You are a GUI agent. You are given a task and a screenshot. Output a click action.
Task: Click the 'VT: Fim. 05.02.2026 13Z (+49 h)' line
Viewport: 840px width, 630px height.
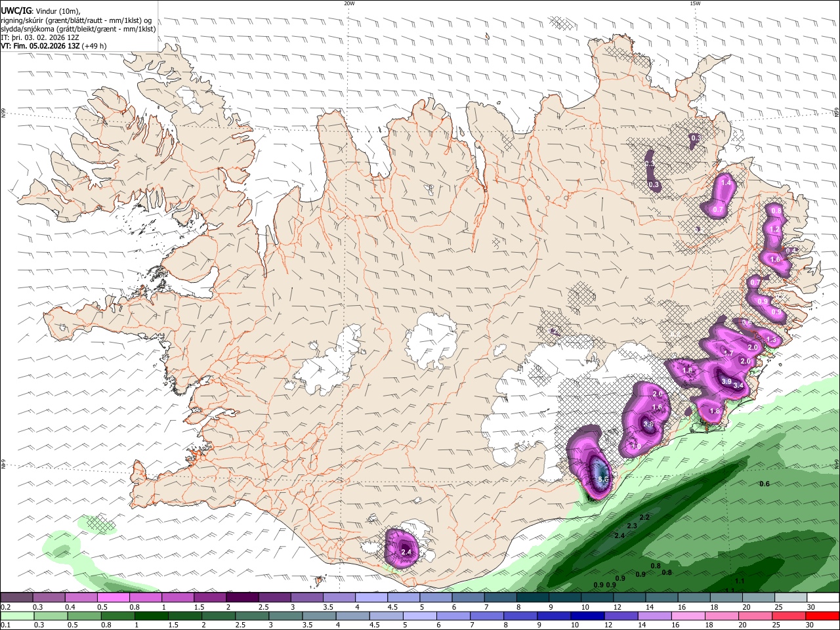pyautogui.click(x=53, y=46)
